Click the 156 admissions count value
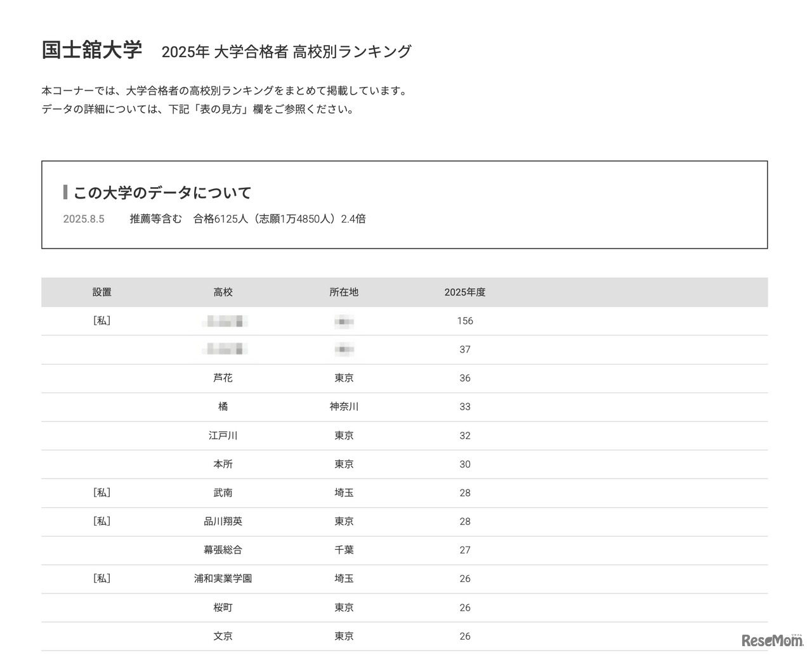The height and width of the screenshot is (655, 812). coord(465,321)
